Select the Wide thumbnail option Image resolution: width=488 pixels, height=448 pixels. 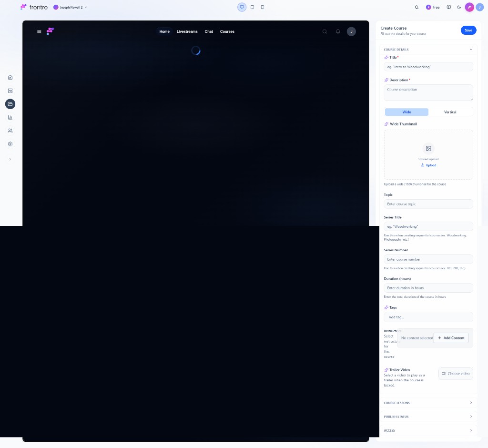coord(407,112)
